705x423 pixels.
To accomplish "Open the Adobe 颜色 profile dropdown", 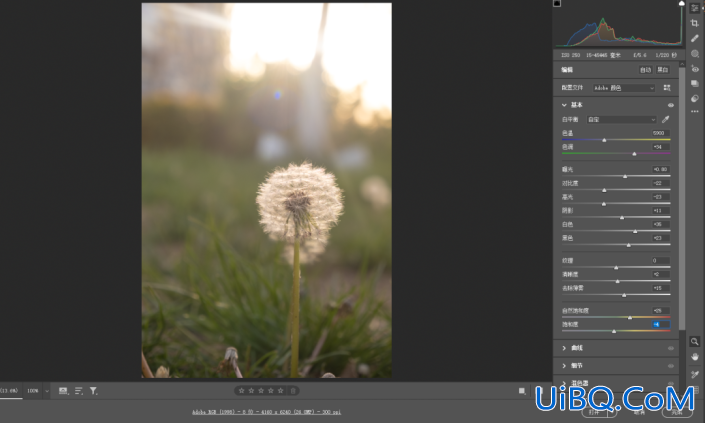I will tap(624, 88).
